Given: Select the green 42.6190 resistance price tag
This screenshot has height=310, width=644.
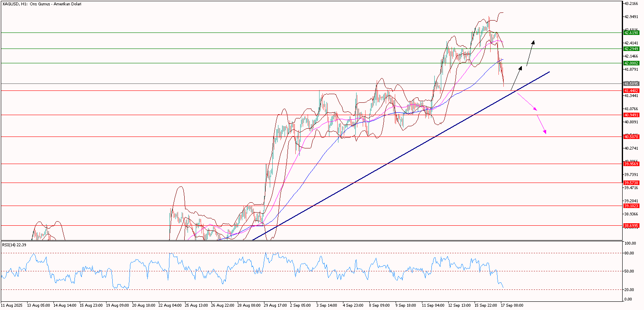Looking at the screenshot, I should pos(631,32).
